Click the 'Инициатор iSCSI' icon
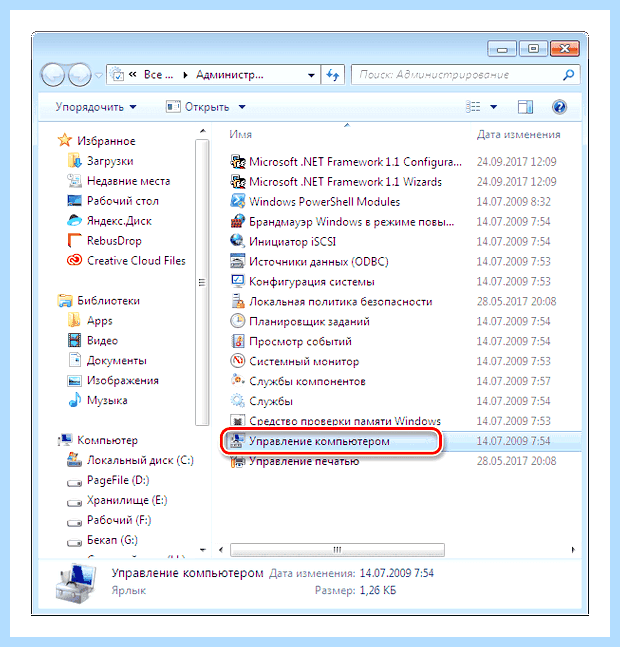 pyautogui.click(x=238, y=241)
